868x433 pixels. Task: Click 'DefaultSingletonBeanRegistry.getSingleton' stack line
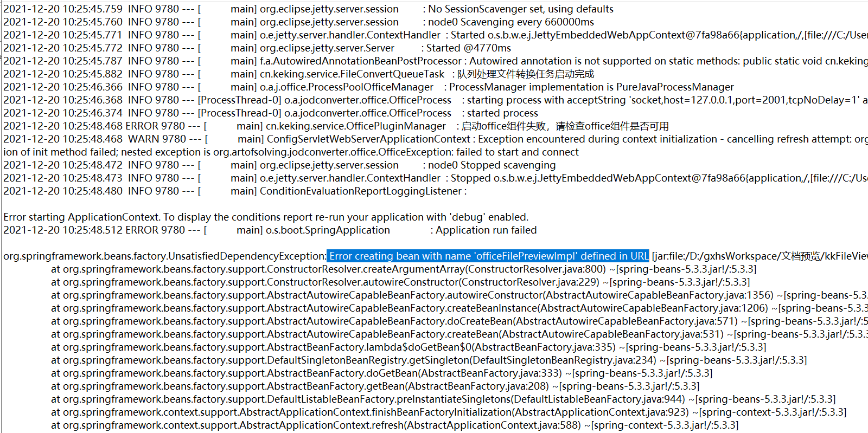click(429, 360)
